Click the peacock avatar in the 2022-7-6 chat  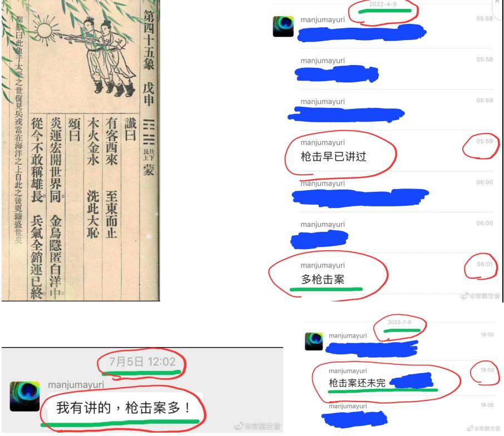pos(314,341)
